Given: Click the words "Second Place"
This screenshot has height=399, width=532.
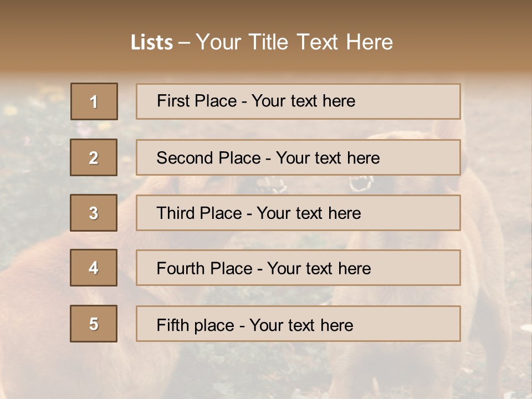Looking at the screenshot, I should [x=208, y=158].
